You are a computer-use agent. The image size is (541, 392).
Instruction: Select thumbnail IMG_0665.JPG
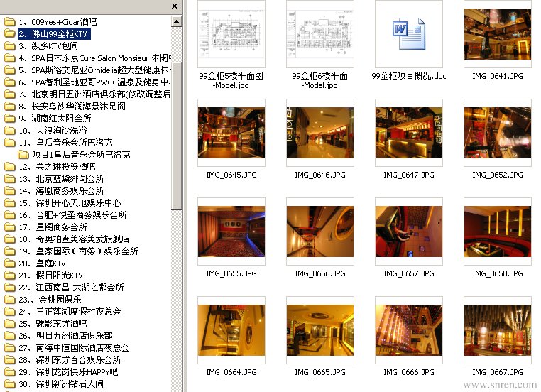click(320, 330)
